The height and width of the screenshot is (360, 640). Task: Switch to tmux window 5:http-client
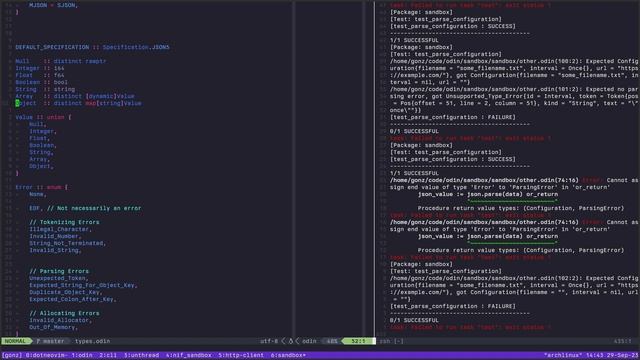[241, 355]
